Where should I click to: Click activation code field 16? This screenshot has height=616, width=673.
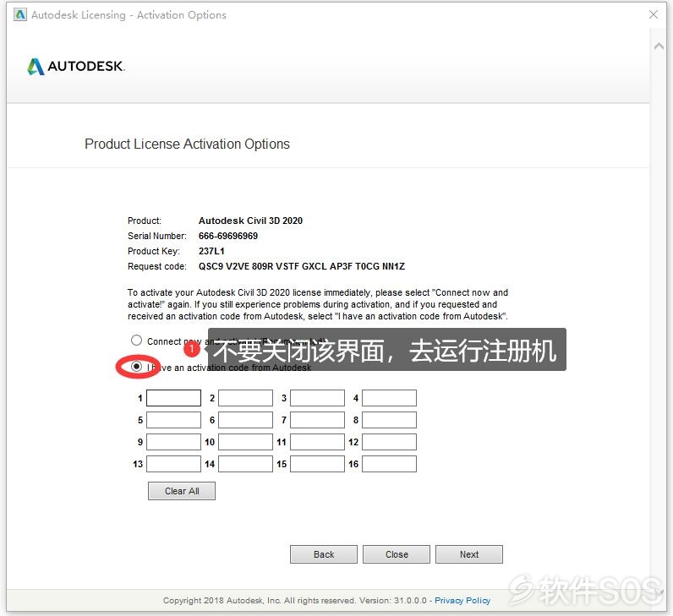coord(389,464)
